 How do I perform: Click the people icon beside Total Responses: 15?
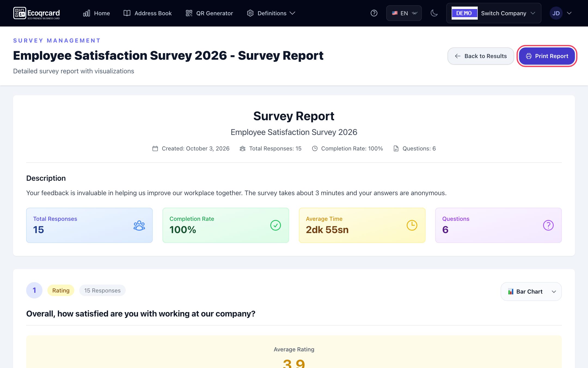(x=243, y=149)
